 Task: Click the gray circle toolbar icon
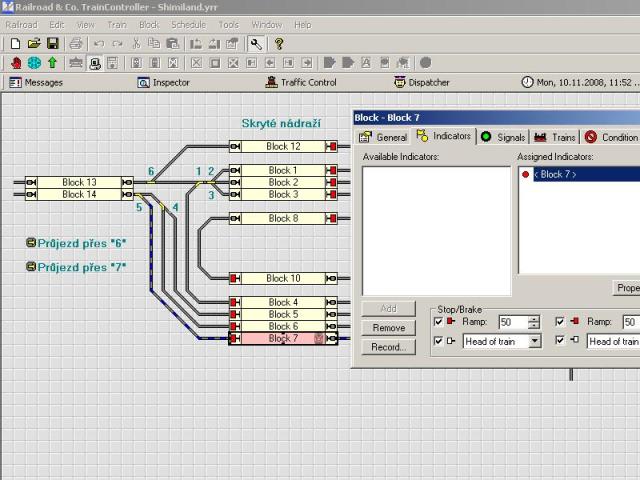(x=425, y=63)
